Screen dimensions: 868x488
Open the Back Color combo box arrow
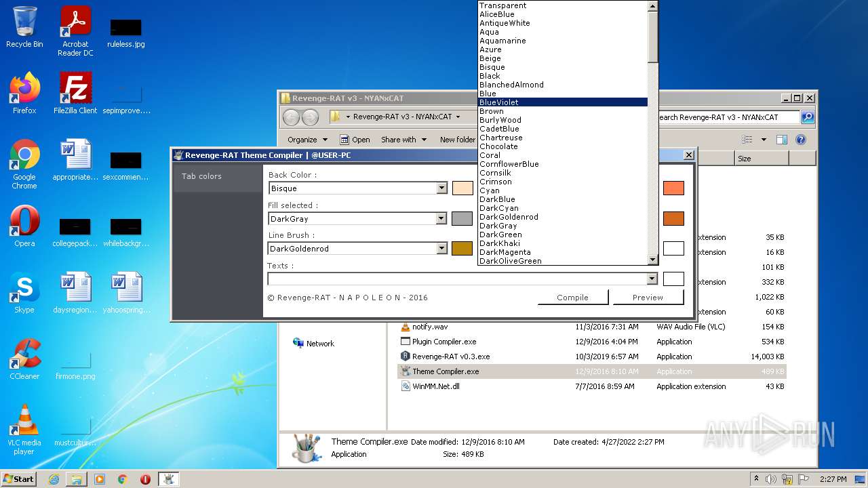[441, 188]
